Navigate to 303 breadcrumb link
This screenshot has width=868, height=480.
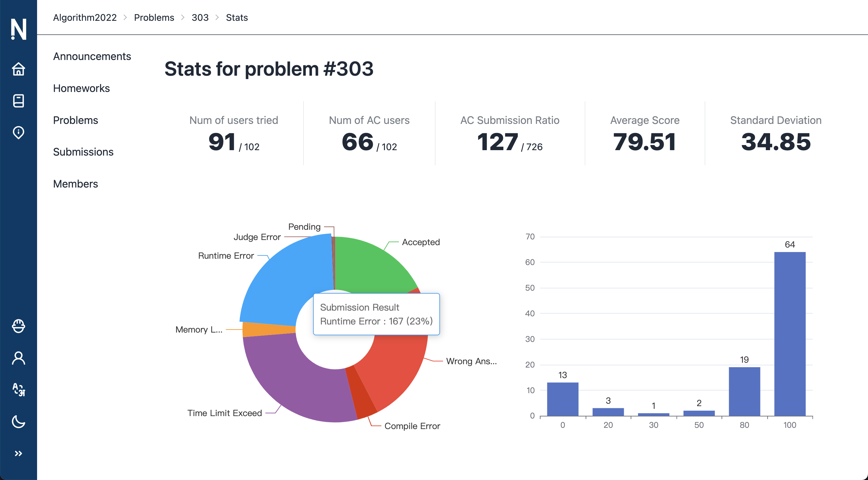click(x=200, y=17)
